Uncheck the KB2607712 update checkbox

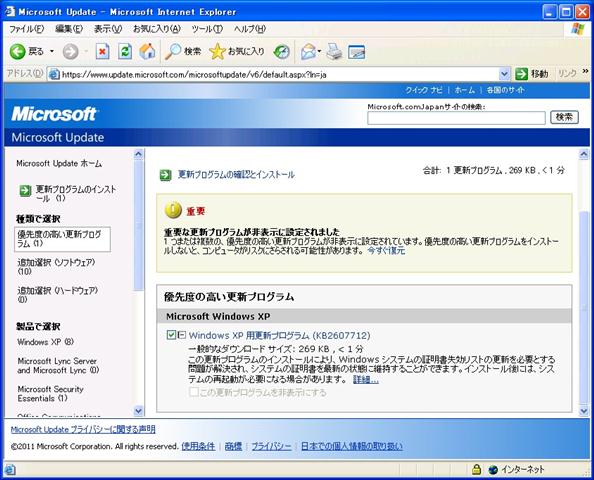click(171, 335)
